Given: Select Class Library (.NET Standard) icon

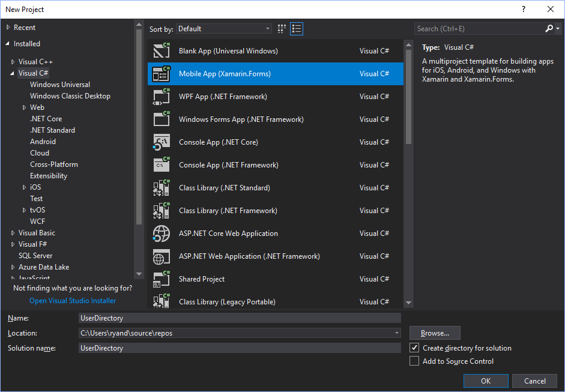Looking at the screenshot, I should 162,188.
